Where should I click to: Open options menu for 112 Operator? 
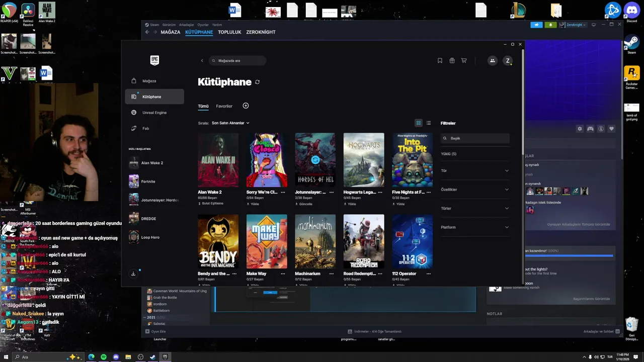pos(428,274)
